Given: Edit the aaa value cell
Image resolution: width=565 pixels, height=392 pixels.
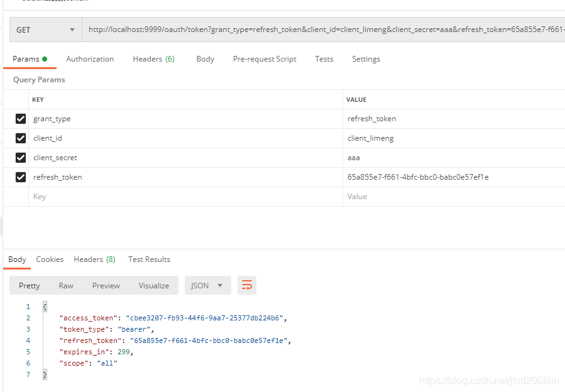Looking at the screenshot, I should pos(454,158).
